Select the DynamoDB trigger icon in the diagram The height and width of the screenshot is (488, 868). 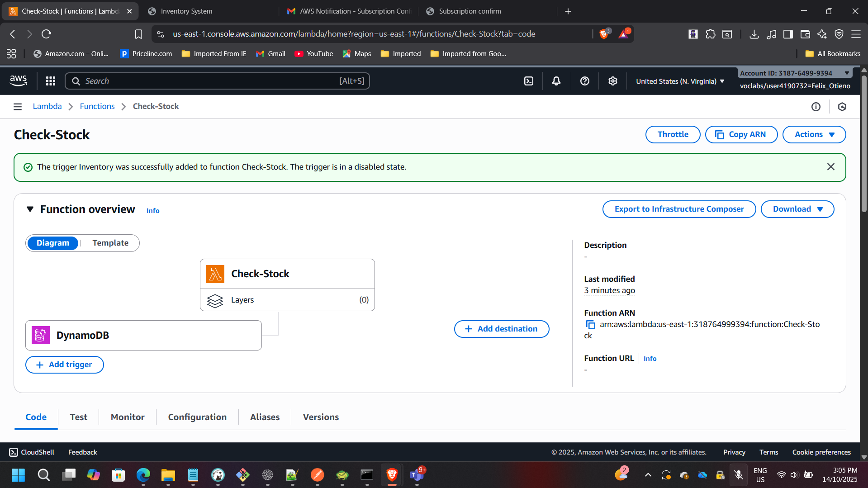(x=40, y=335)
